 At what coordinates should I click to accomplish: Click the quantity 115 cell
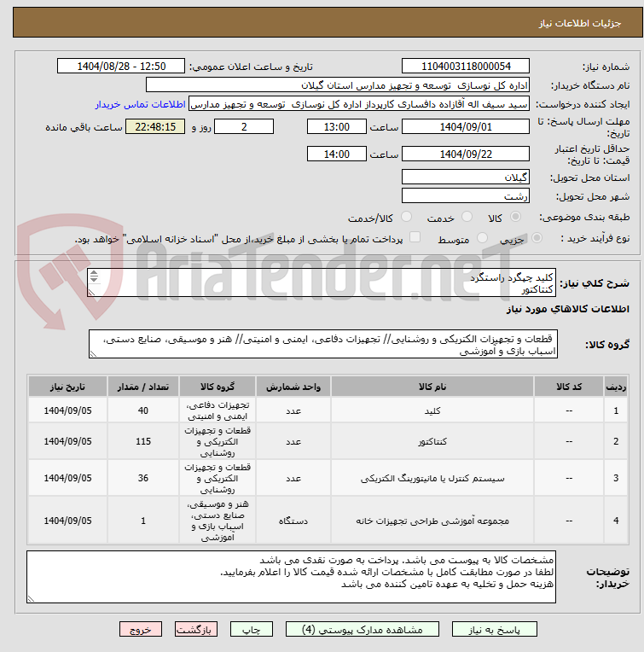point(143,441)
